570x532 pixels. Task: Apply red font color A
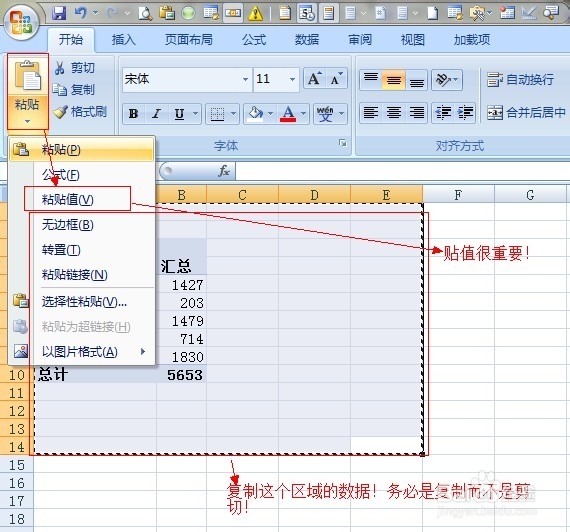coord(288,114)
